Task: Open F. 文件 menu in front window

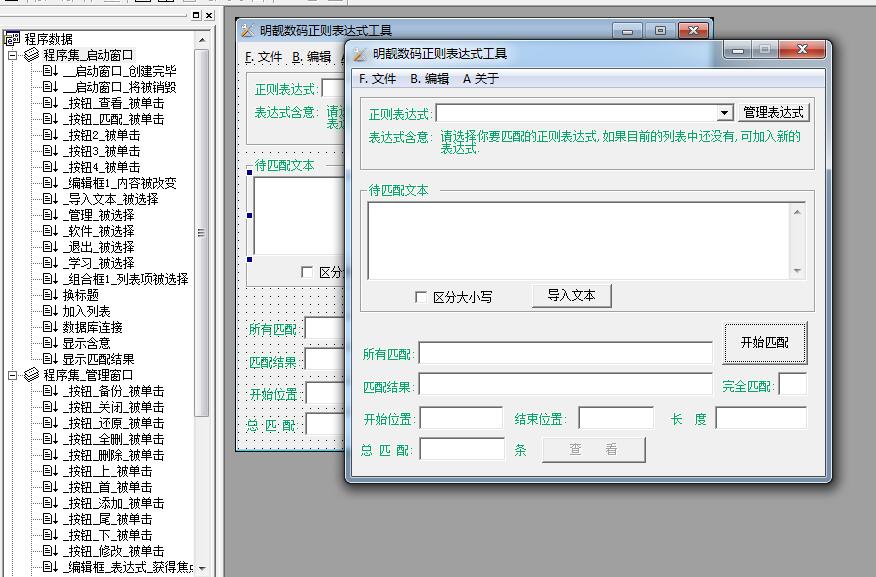Action: click(x=377, y=79)
